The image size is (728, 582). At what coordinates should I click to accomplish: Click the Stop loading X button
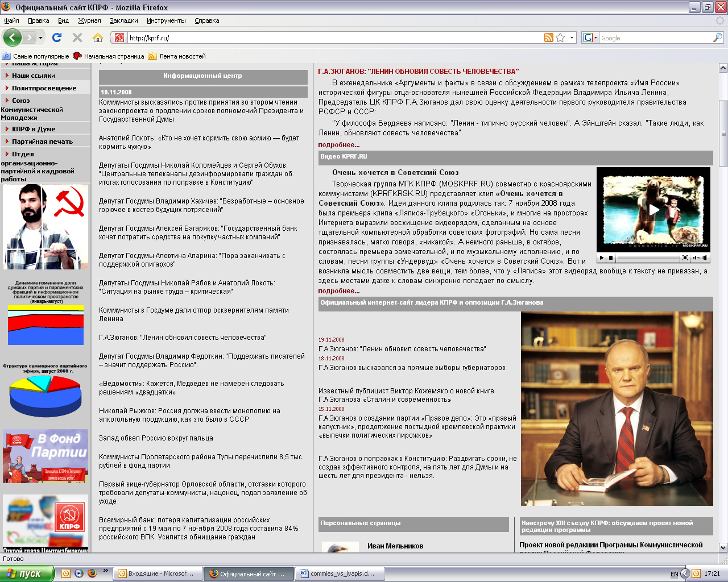(x=77, y=38)
